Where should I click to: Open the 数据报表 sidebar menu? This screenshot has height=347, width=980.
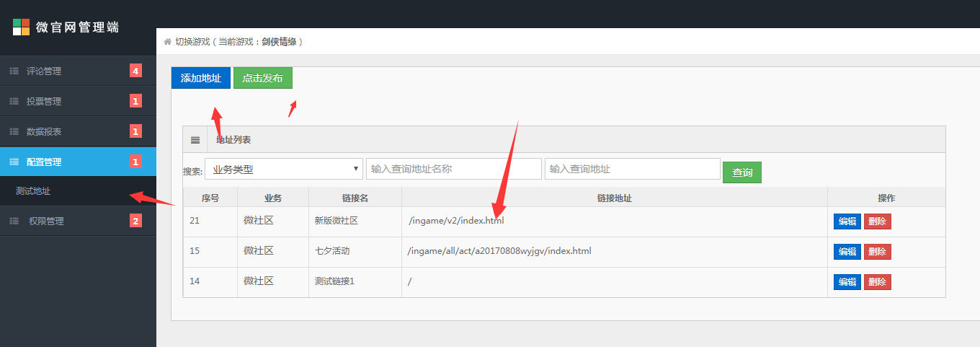coord(44,132)
